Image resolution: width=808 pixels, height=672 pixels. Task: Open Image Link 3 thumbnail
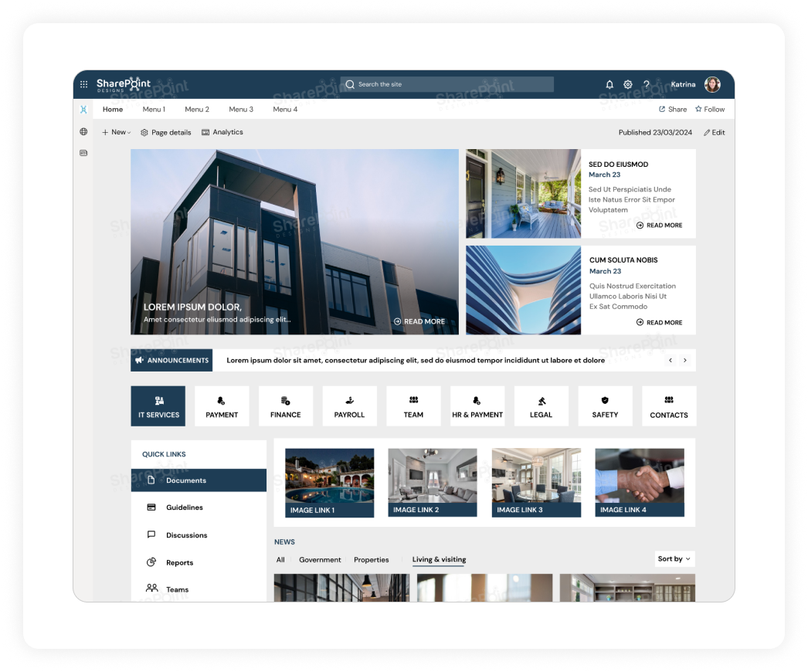pos(536,482)
